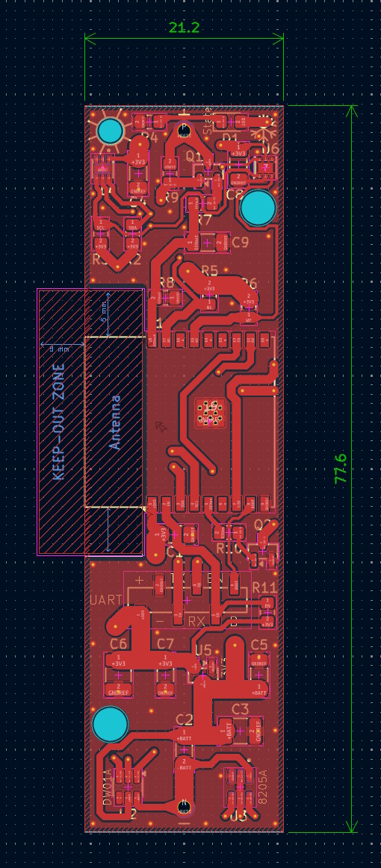Select the DW01A silkscreen label
This screenshot has width=381, height=868.
tap(108, 787)
